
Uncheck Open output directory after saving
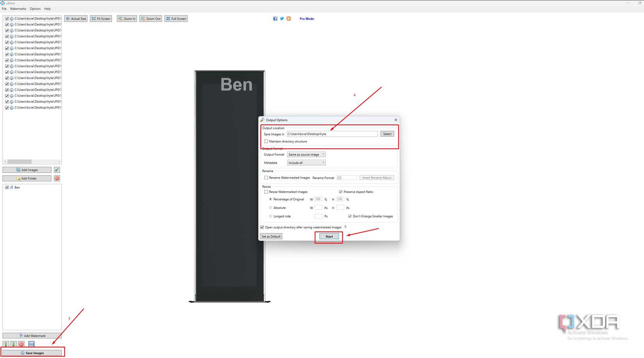pyautogui.click(x=262, y=227)
